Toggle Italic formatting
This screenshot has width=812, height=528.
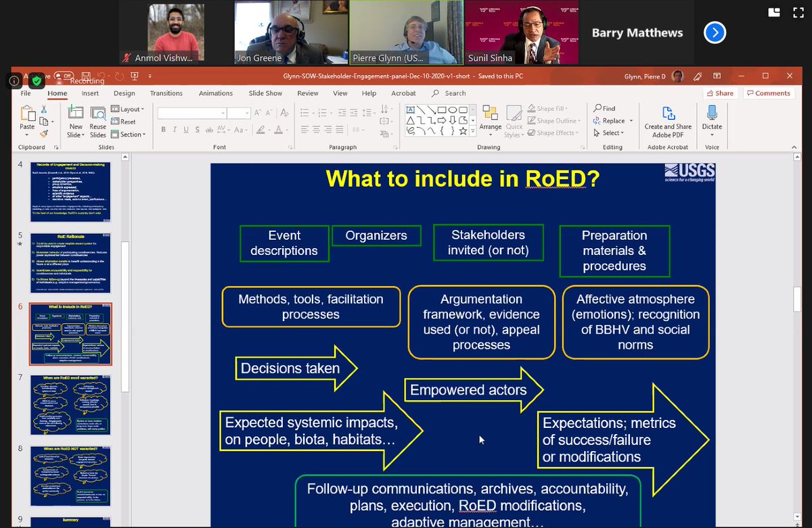tap(175, 130)
